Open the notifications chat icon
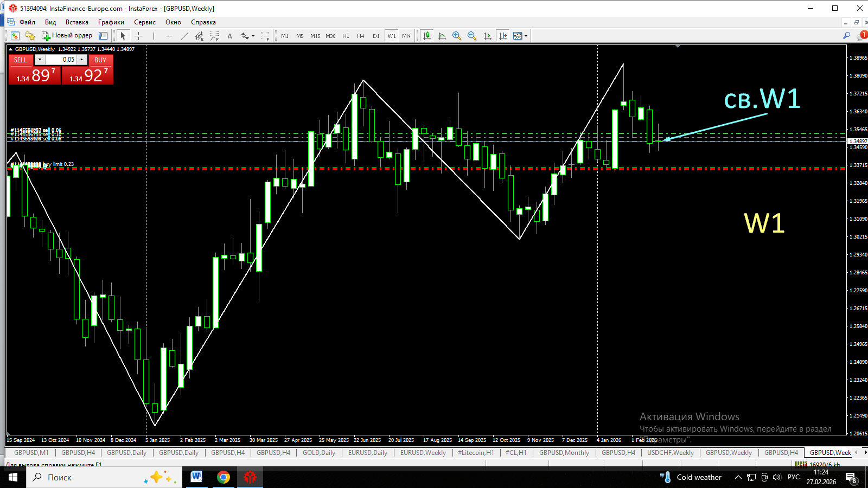Viewport: 868px width, 488px height. pyautogui.click(x=861, y=36)
